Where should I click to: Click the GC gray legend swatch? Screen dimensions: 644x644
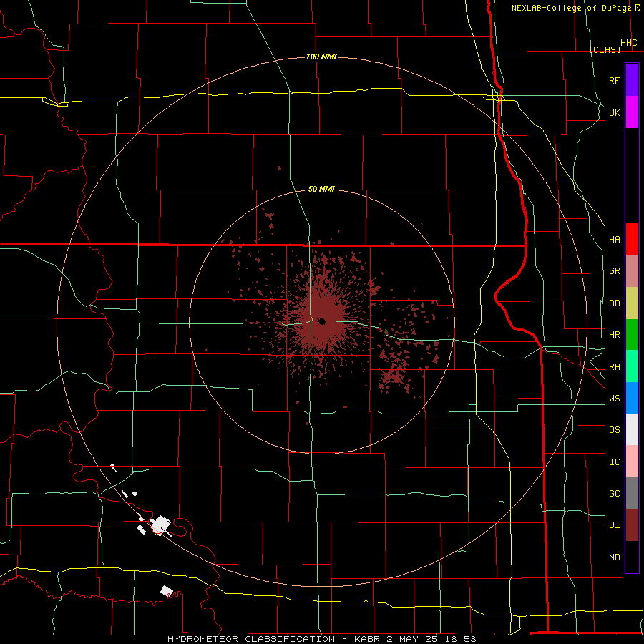point(632,493)
